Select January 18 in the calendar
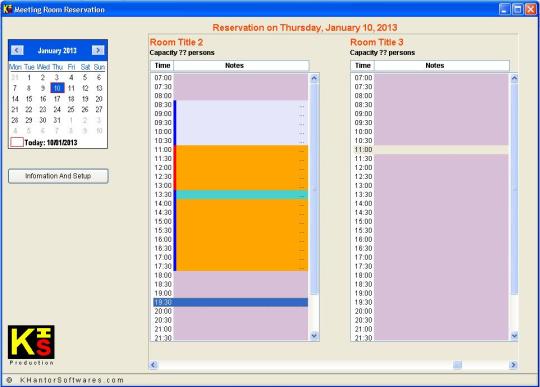Screen dimensions: 540x387 (x=71, y=99)
